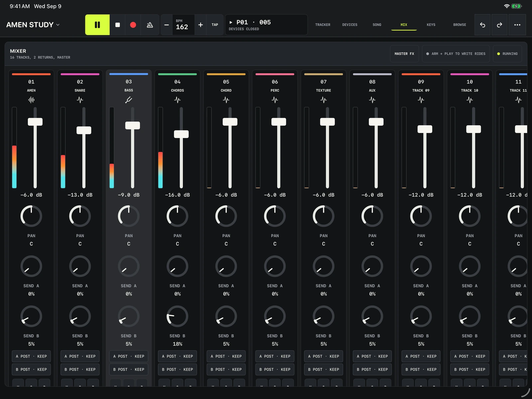The width and height of the screenshot is (532, 399).
Task: Open the three-dot more options menu
Action: click(x=517, y=25)
